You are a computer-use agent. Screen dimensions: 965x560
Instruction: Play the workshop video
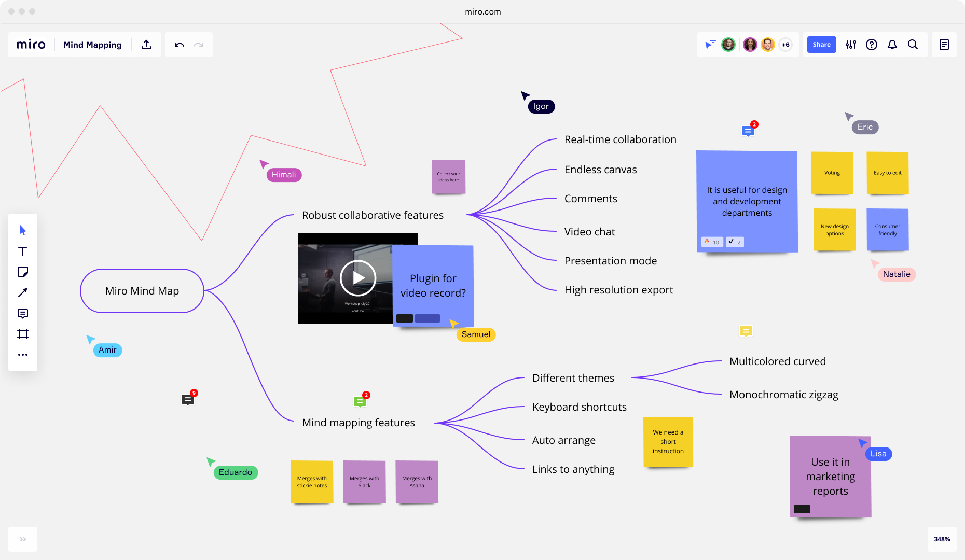358,278
